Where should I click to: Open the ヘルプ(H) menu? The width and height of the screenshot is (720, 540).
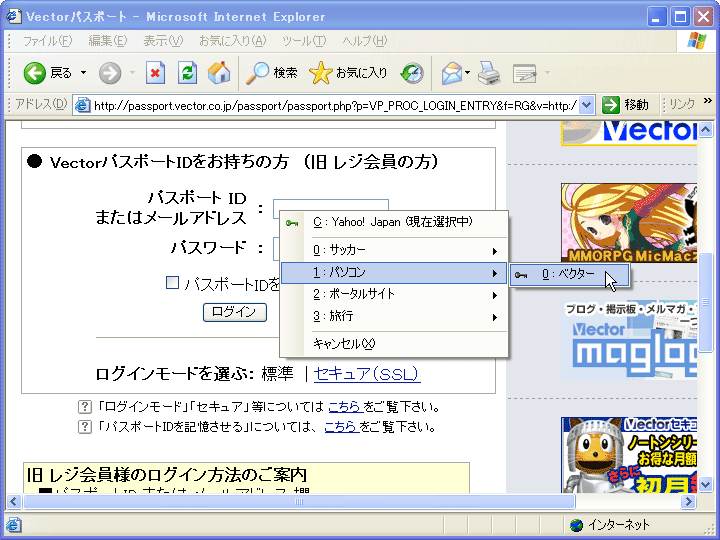tap(365, 41)
